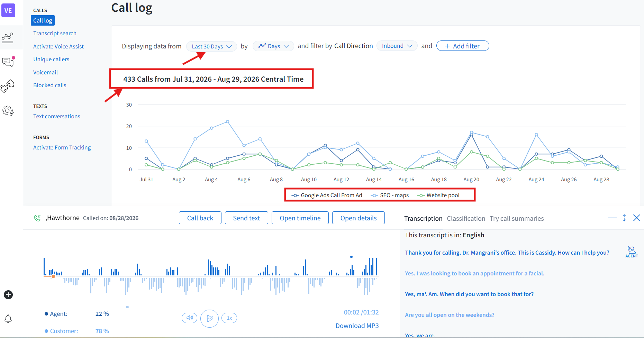
Task: Toggle Website pool legend series
Action: click(x=438, y=195)
